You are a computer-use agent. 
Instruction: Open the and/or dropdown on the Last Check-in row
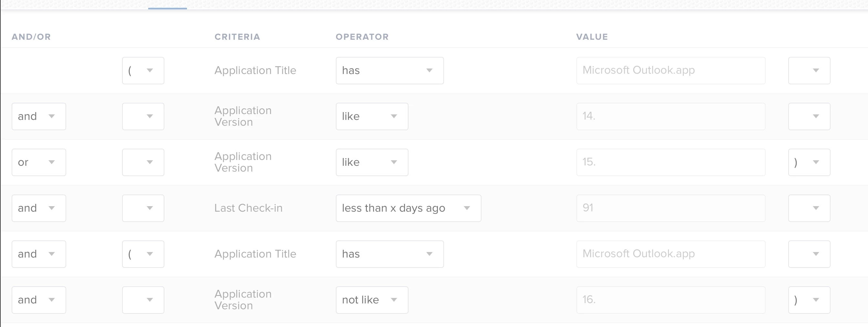(x=39, y=208)
